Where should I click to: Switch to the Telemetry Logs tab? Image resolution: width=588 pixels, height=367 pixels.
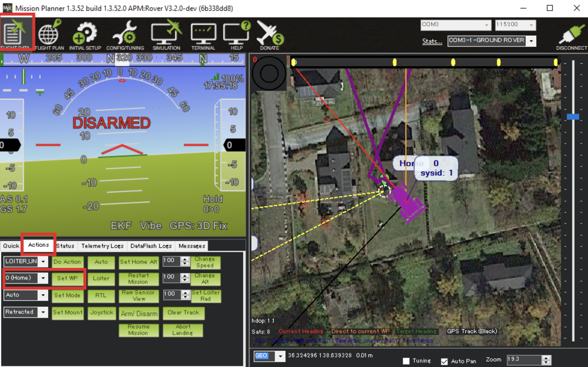point(102,246)
